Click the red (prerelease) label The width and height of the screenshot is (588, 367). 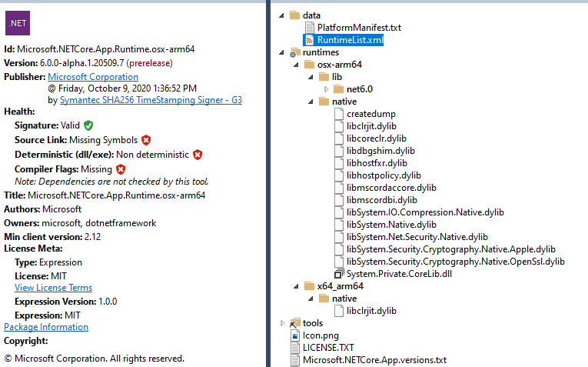(x=149, y=63)
